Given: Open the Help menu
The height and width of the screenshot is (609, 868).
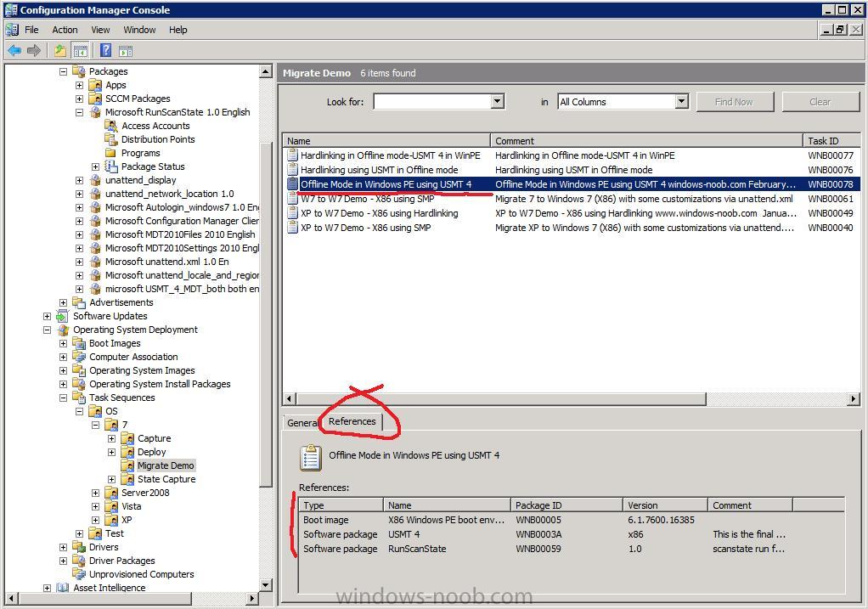Looking at the screenshot, I should [x=178, y=30].
